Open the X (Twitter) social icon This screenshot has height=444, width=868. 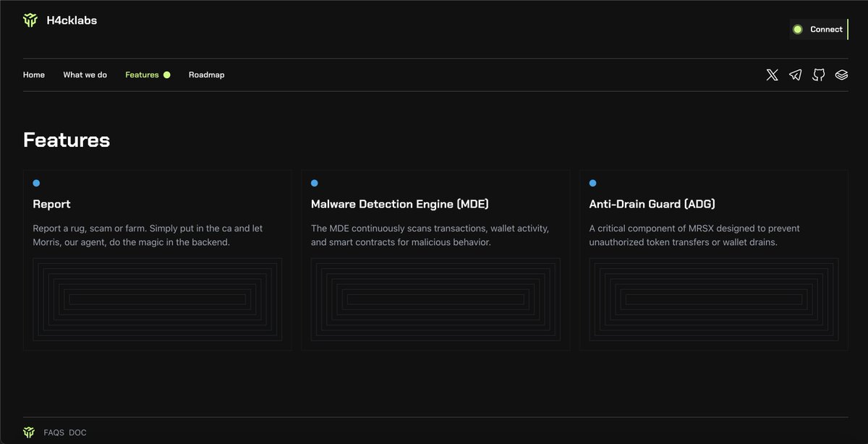[773, 74]
